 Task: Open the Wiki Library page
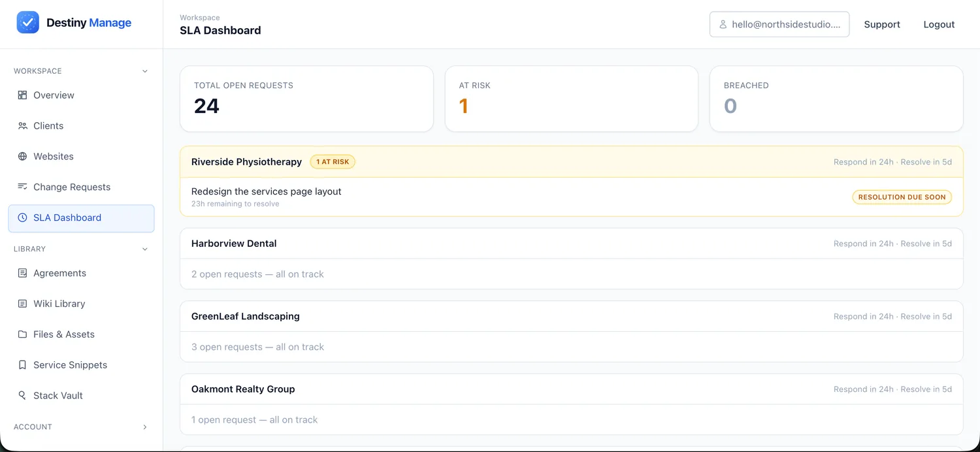[82, 304]
